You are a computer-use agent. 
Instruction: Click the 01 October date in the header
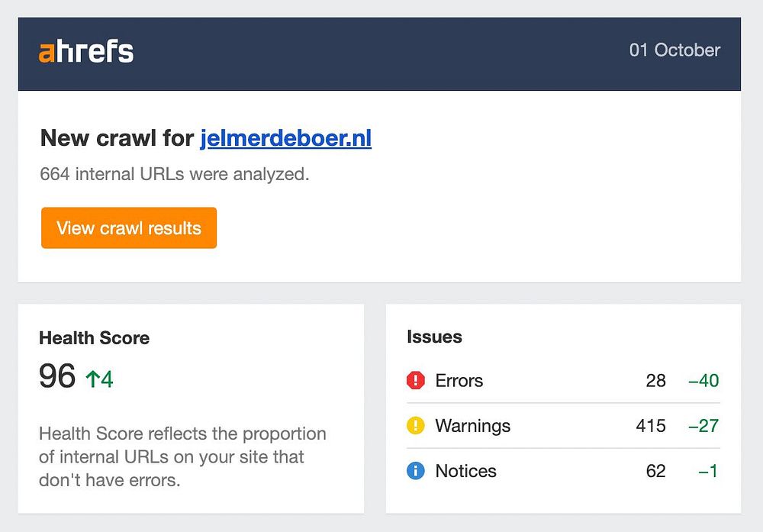(674, 50)
